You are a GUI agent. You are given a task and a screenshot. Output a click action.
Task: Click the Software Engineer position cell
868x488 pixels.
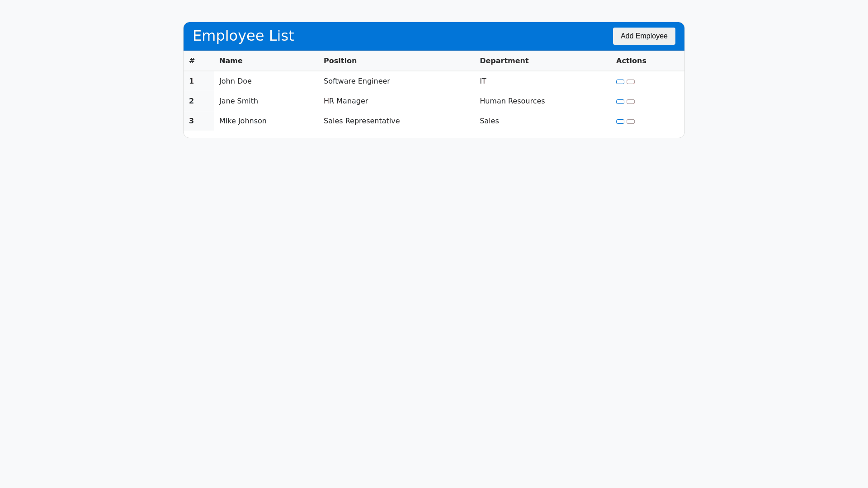pyautogui.click(x=356, y=81)
